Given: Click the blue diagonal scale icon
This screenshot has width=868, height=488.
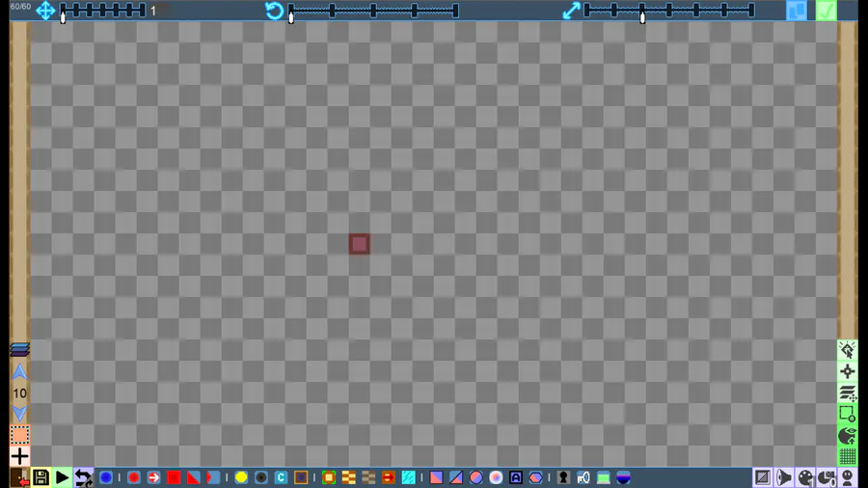Looking at the screenshot, I should 571,11.
